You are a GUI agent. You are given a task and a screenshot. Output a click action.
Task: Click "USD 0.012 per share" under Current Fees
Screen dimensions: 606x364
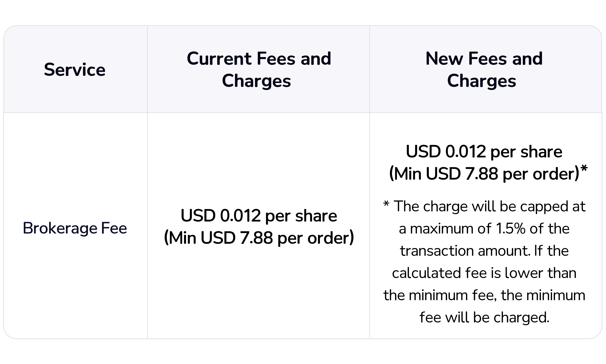point(259,216)
